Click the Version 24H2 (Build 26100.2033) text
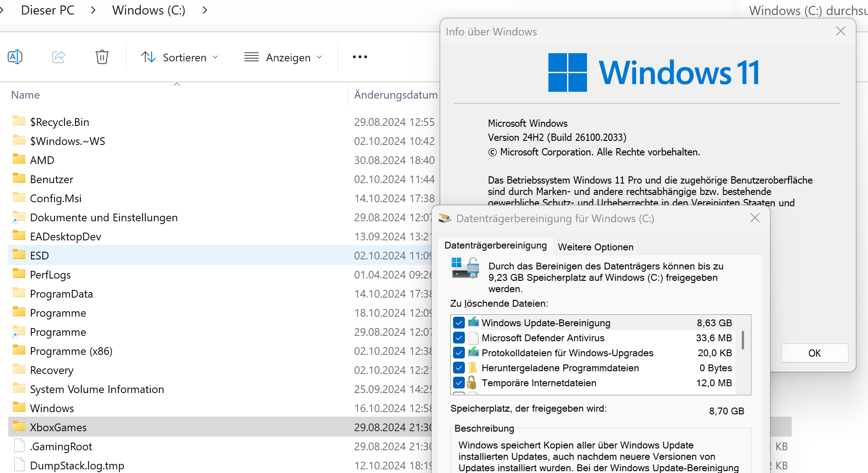The width and height of the screenshot is (868, 473). [557, 137]
